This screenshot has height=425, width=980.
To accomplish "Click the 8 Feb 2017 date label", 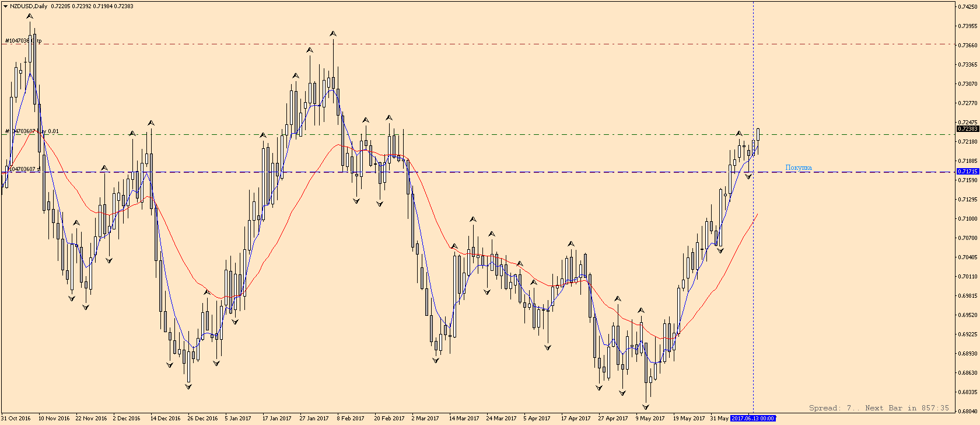I will coord(351,419).
